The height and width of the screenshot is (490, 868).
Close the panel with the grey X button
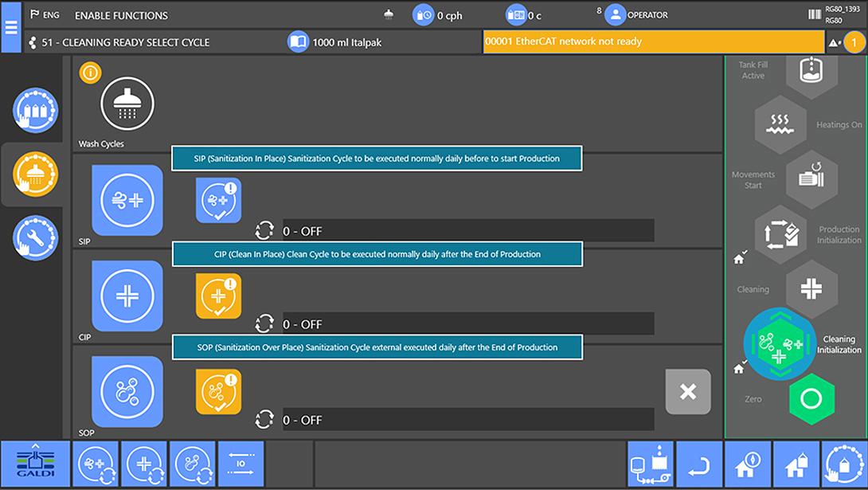coord(688,392)
